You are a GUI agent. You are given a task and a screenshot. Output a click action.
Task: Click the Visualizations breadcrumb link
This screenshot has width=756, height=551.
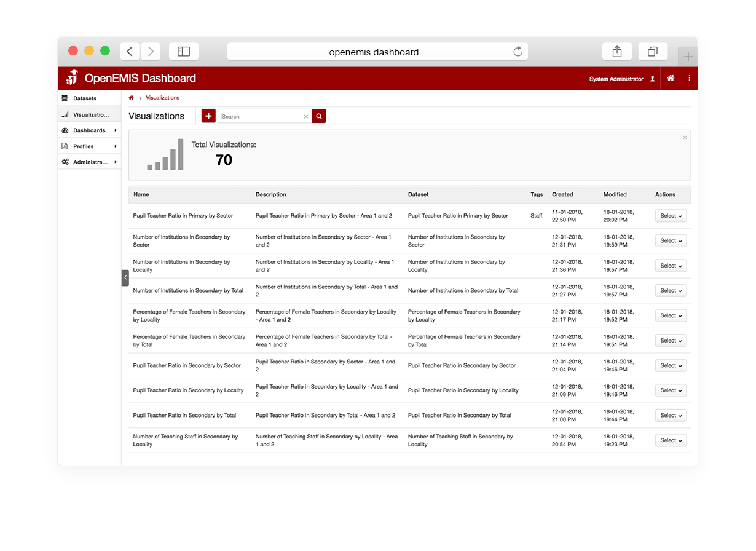(163, 98)
